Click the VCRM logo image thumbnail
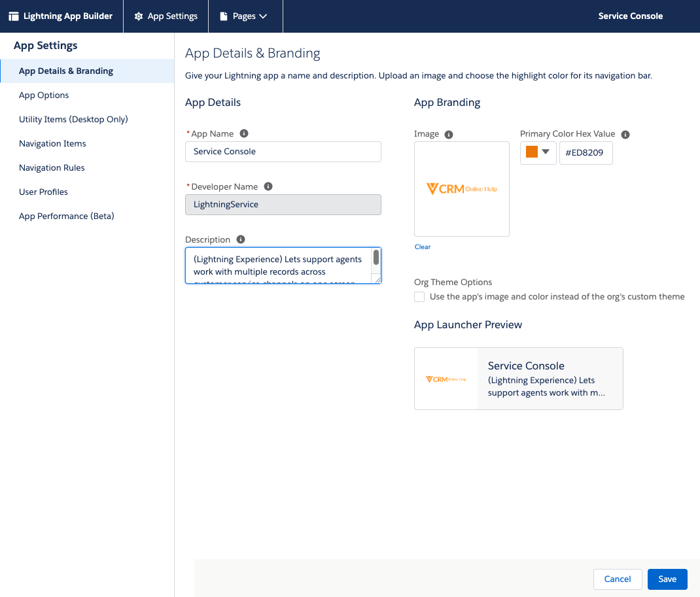Image resolution: width=700 pixels, height=597 pixels. pyautogui.click(x=462, y=189)
